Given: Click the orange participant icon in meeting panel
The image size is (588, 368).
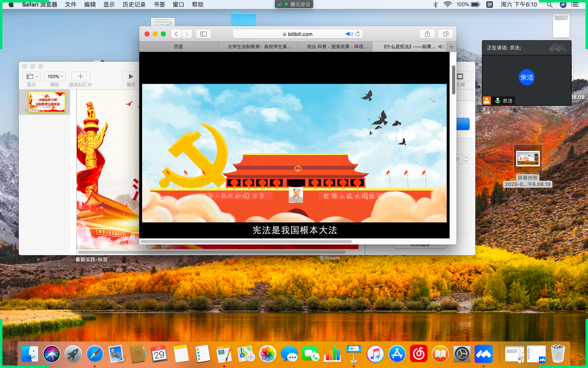Looking at the screenshot, I should tap(487, 101).
